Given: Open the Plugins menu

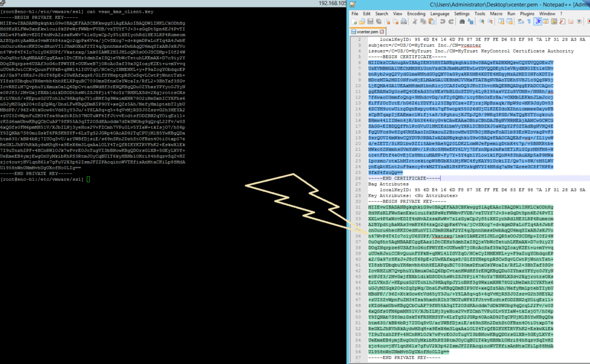Looking at the screenshot, I should tap(526, 13).
